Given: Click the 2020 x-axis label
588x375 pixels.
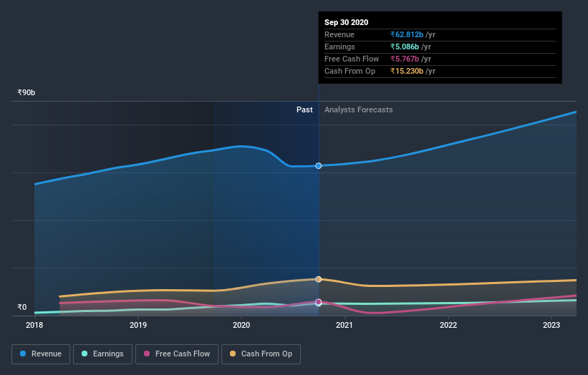Looking at the screenshot, I should tap(241, 325).
